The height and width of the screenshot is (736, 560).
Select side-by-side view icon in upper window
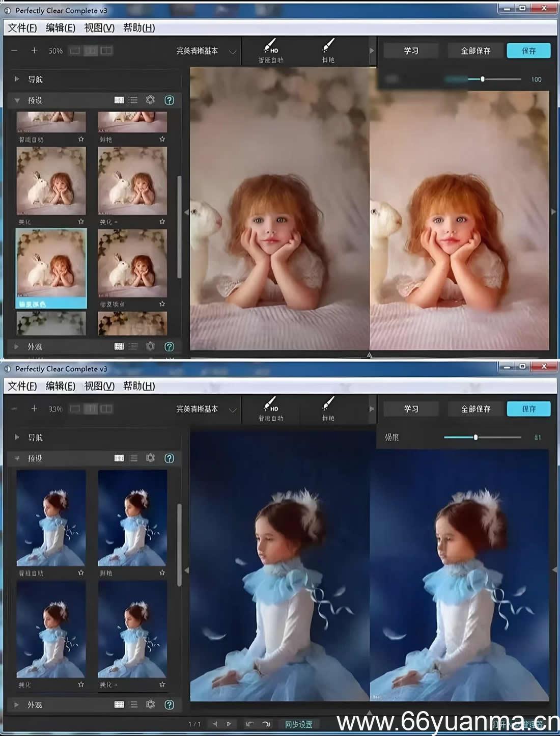pos(90,50)
